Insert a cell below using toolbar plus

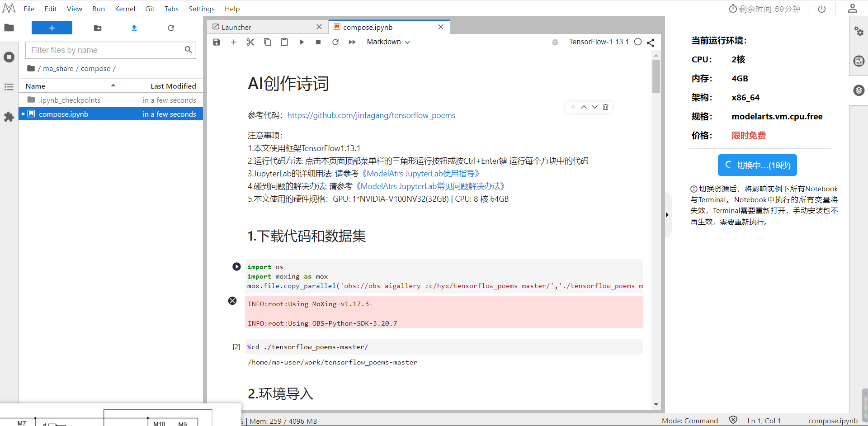[x=234, y=42]
